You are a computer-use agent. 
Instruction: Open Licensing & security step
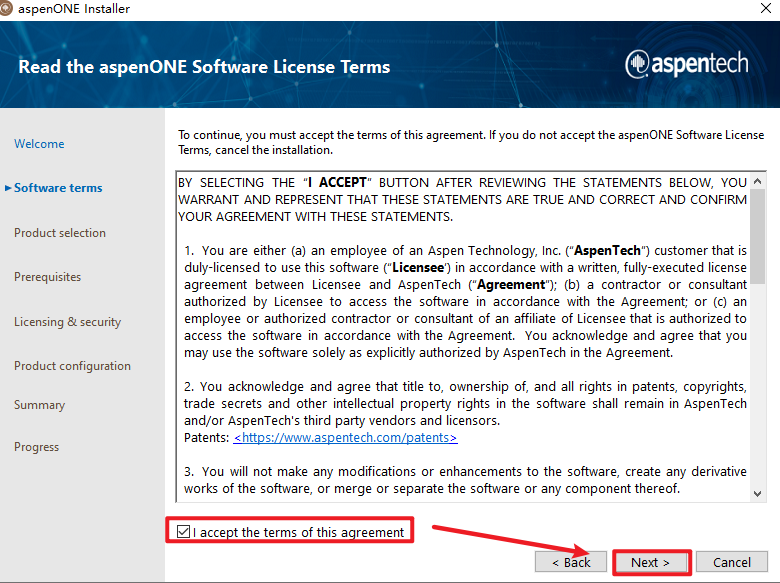[x=67, y=322]
